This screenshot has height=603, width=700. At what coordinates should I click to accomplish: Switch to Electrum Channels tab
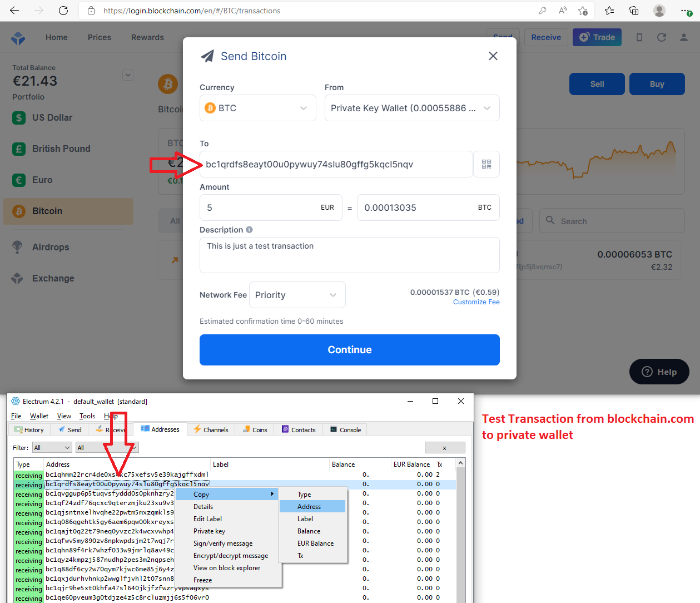tap(211, 430)
